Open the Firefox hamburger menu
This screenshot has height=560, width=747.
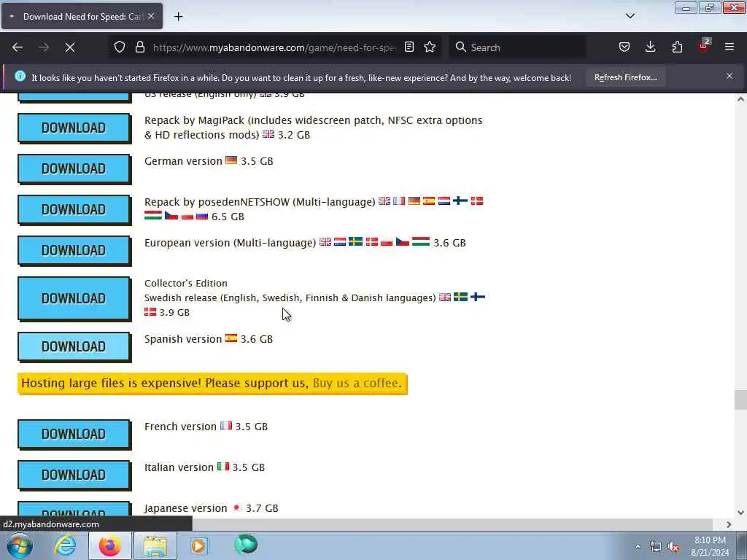click(x=729, y=47)
